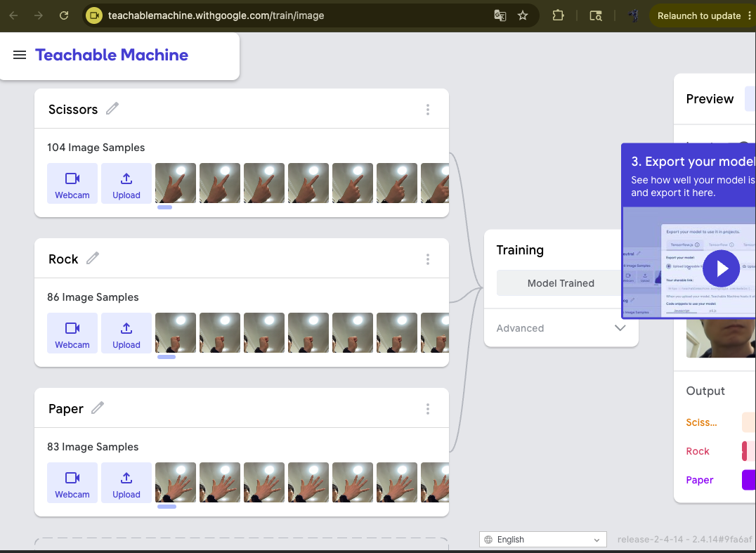Click the Rock samples horizontal scrollbar
The image size is (756, 553).
167,357
